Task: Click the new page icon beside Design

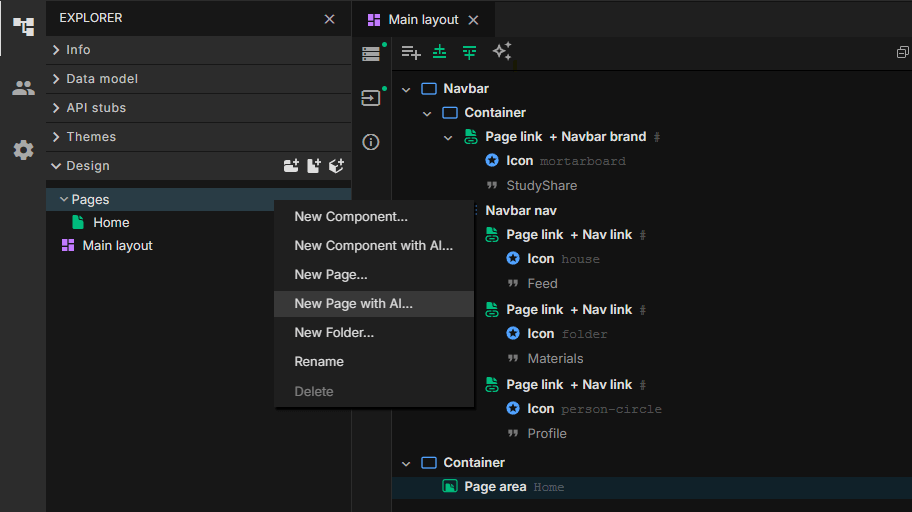Action: 314,166
